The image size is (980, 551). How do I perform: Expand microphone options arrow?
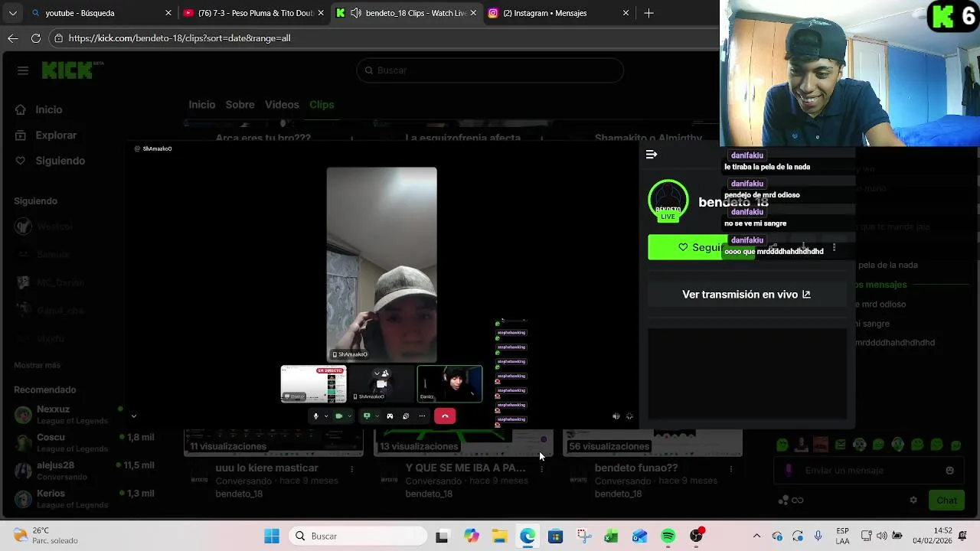coord(326,416)
